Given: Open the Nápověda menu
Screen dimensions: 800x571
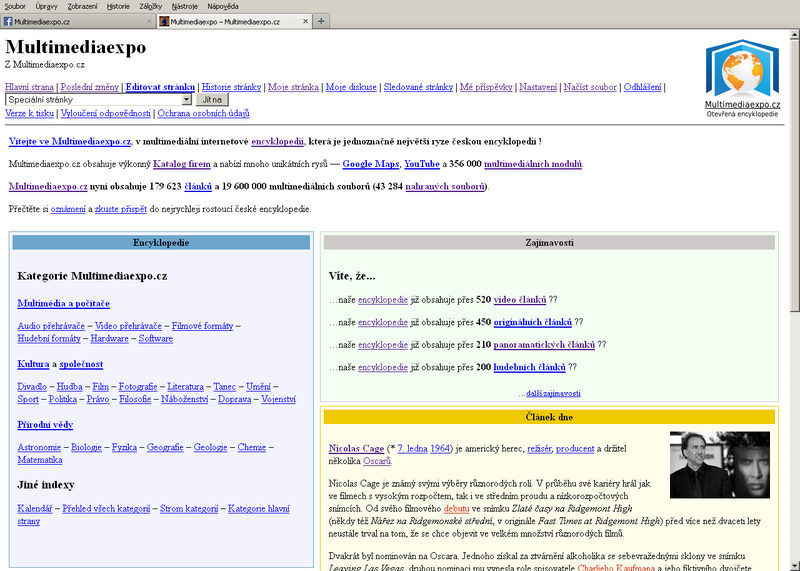Looking at the screenshot, I should [222, 6].
